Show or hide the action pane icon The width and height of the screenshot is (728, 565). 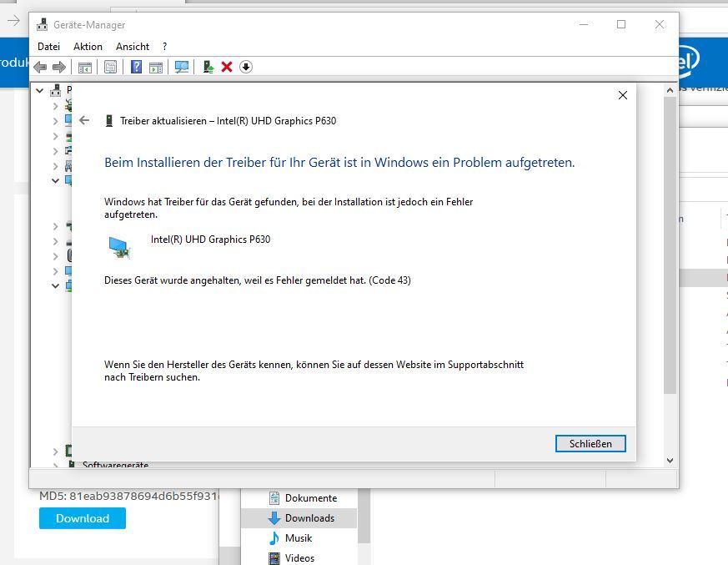pos(156,68)
